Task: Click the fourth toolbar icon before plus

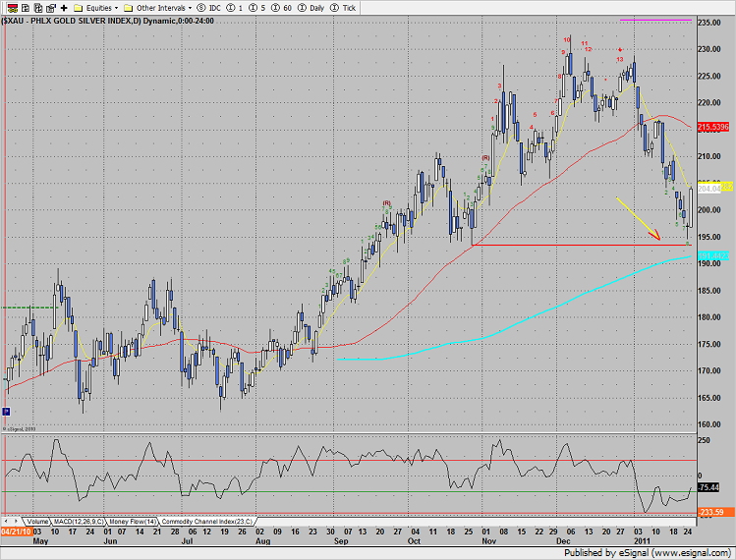Action: coord(50,7)
